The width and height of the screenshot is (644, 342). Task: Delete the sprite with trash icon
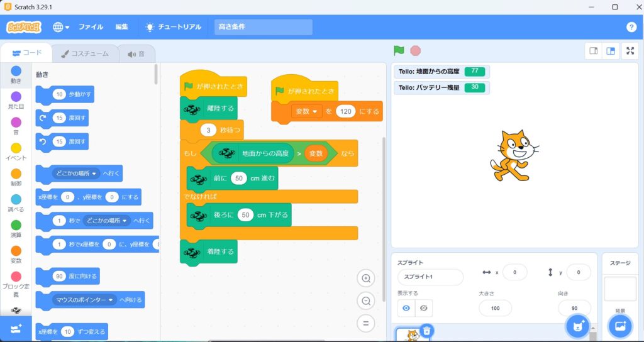[x=427, y=329]
